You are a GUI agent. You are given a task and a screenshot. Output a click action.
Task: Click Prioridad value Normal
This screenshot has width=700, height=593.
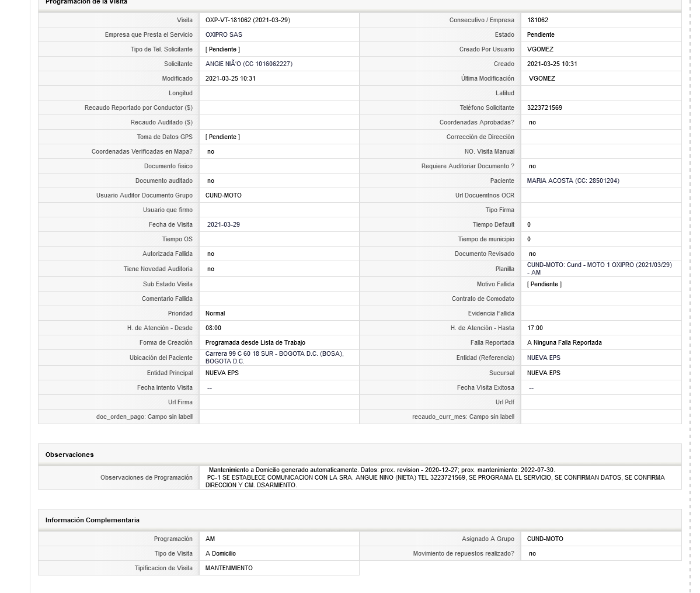215,314
